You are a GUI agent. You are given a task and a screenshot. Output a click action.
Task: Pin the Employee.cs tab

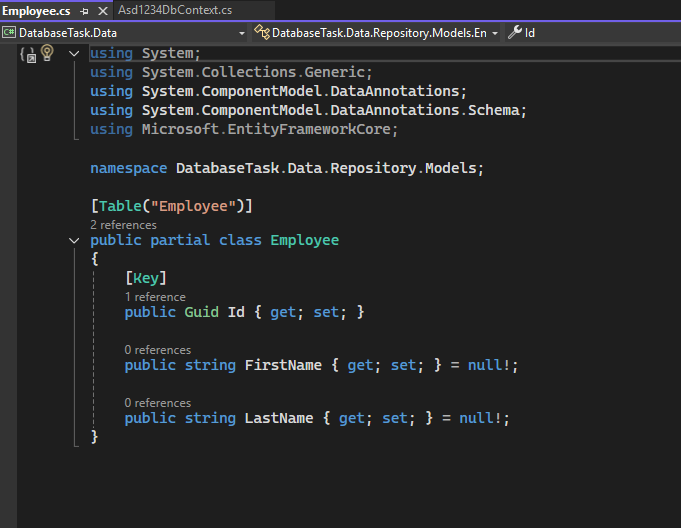pos(84,10)
